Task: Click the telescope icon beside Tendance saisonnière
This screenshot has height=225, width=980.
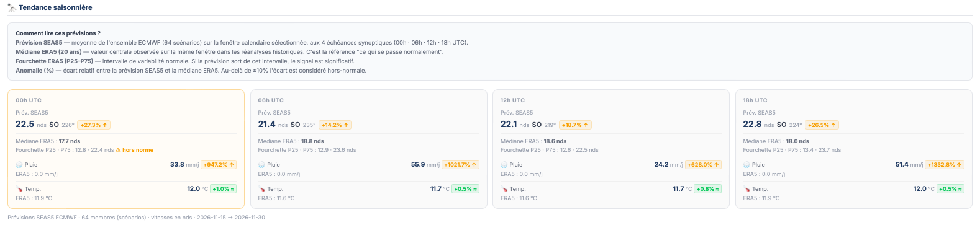Action: tap(12, 7)
